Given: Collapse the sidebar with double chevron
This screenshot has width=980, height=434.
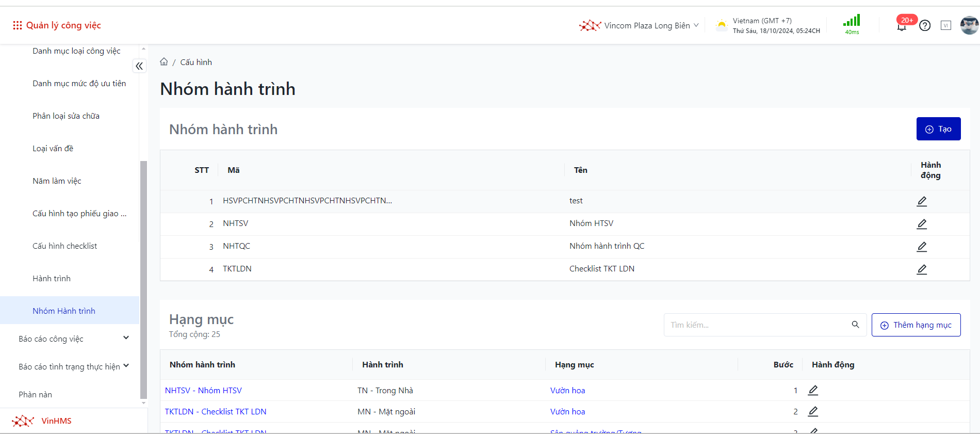Looking at the screenshot, I should coord(139,66).
